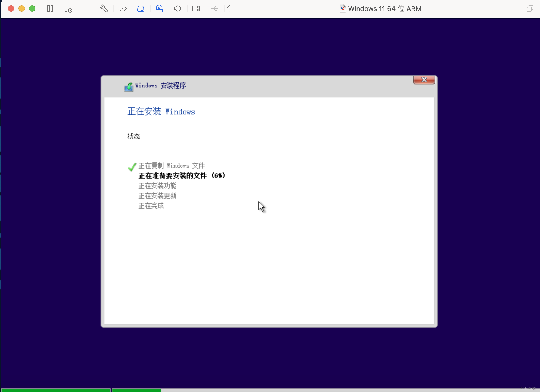Click the Windows Setup title icon
The width and height of the screenshot is (540, 392).
coord(129,87)
